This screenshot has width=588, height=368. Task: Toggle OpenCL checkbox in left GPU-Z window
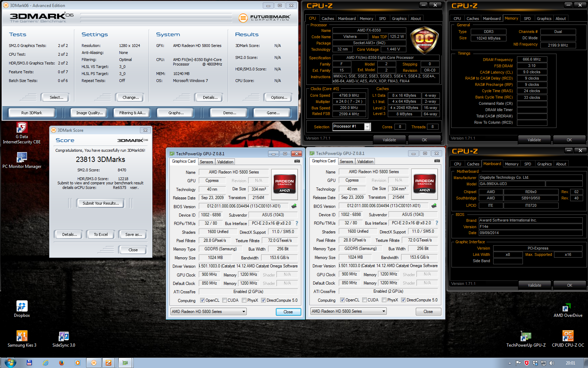tap(202, 300)
